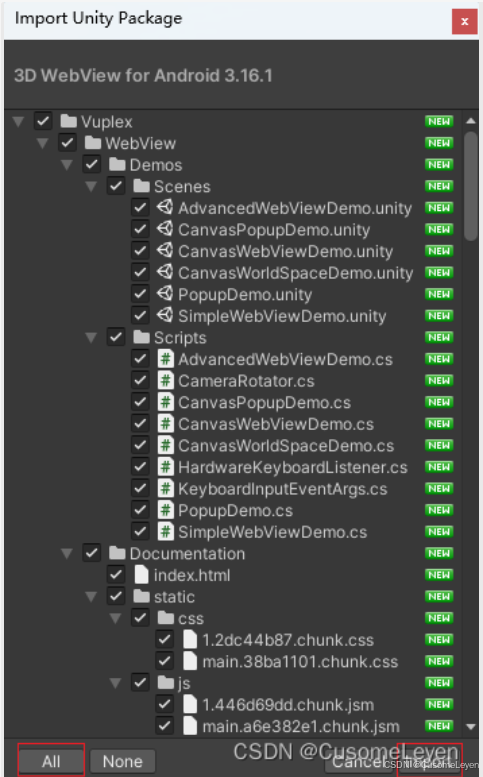Click the Unity icon beside PopupDemo.unity
The height and width of the screenshot is (777, 483).
(165, 294)
